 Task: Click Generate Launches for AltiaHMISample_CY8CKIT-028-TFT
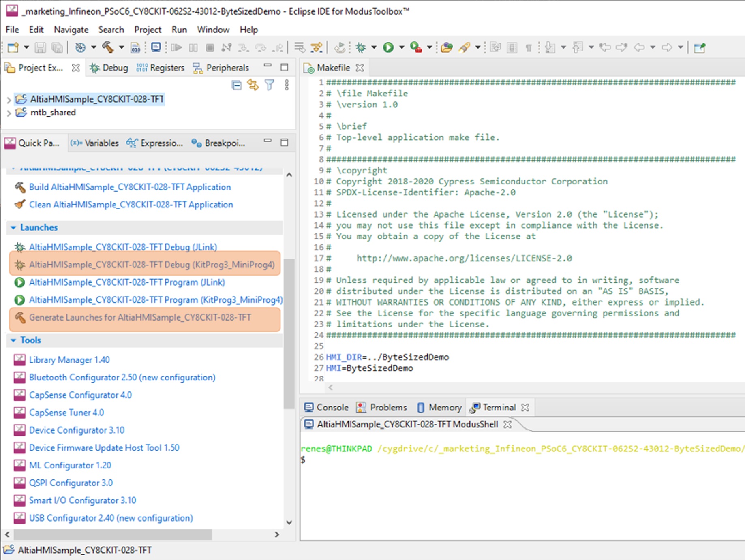coord(140,318)
